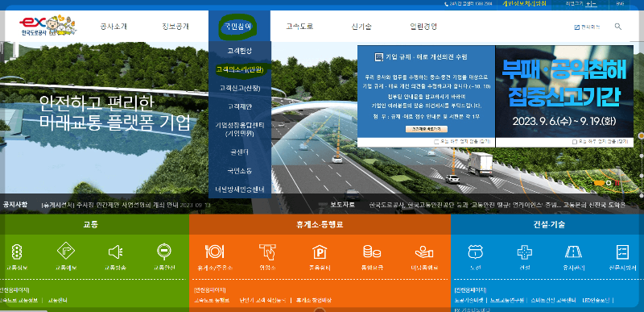Open the 공사소개 main menu
The image size is (644, 312).
[114, 27]
